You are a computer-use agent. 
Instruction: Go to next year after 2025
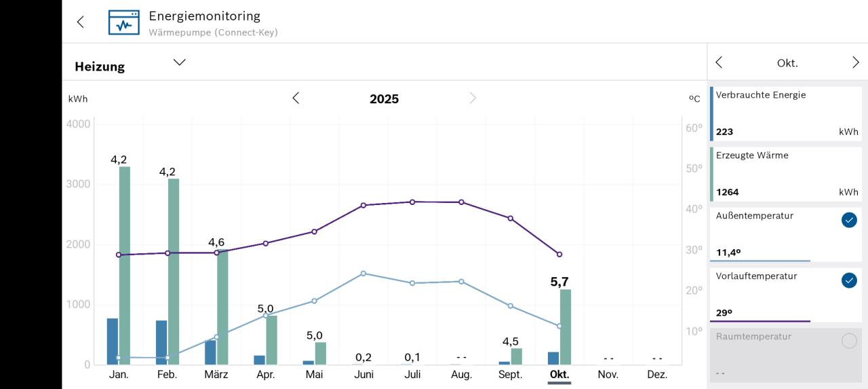click(473, 98)
